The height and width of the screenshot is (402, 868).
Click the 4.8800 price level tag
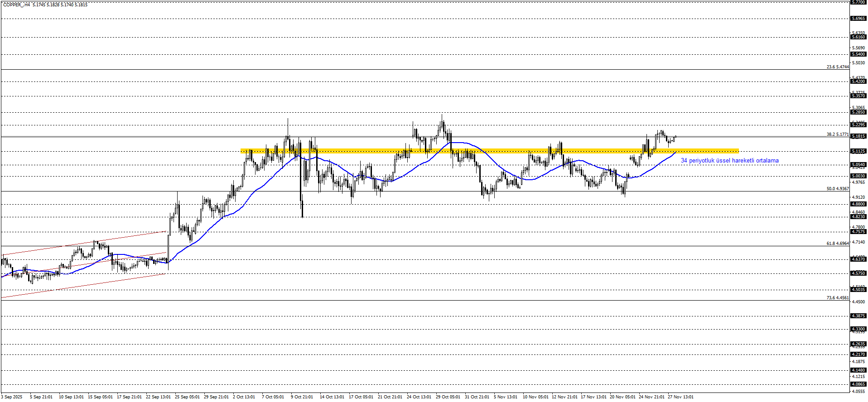[858, 204]
